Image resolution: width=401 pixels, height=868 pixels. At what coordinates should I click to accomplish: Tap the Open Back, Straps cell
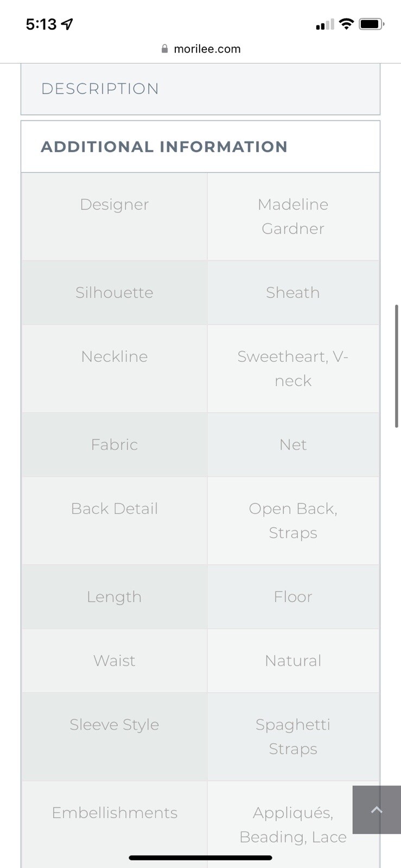[293, 521]
